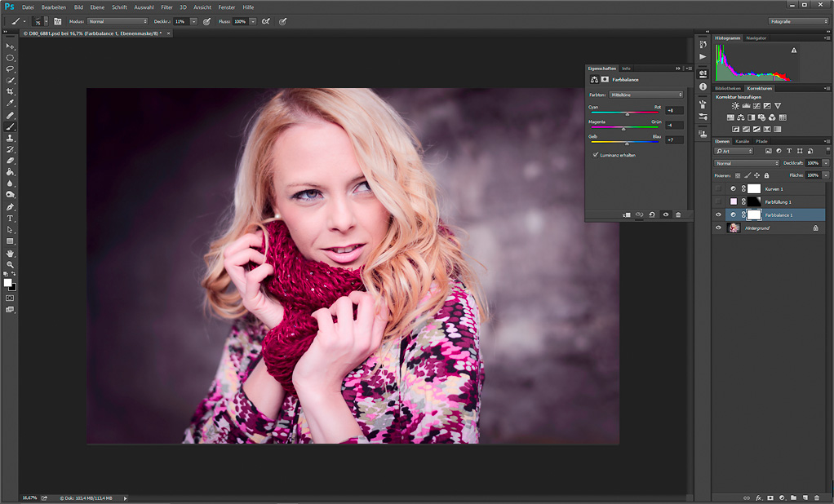Adjust the Cyan-Rot slider handle
The width and height of the screenshot is (834, 504).
pos(628,114)
